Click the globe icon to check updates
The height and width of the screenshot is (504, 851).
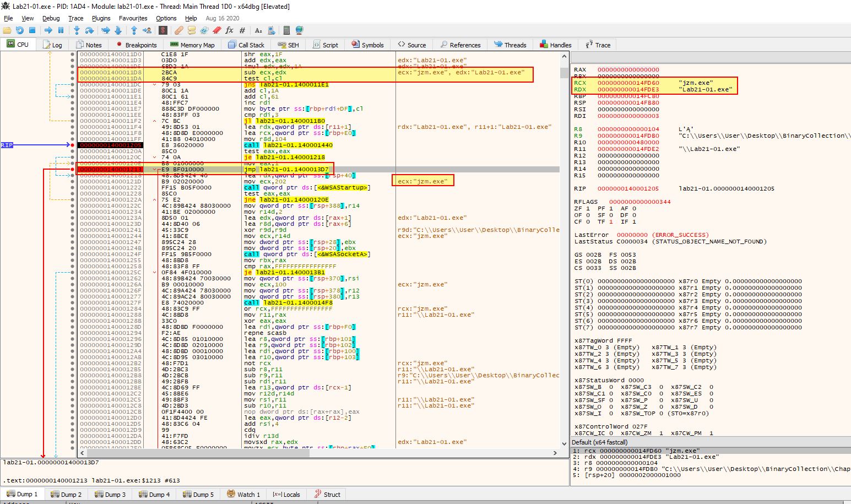click(299, 30)
